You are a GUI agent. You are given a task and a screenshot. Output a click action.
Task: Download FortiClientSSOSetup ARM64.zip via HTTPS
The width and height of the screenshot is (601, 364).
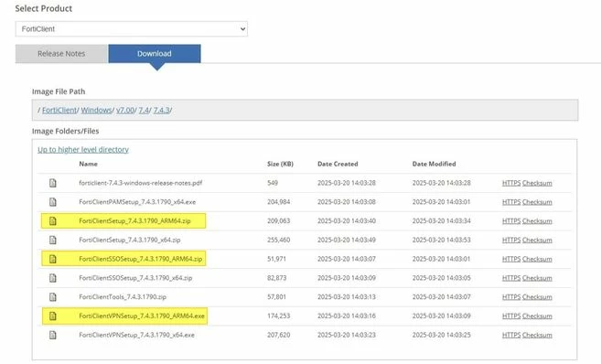[x=511, y=259]
